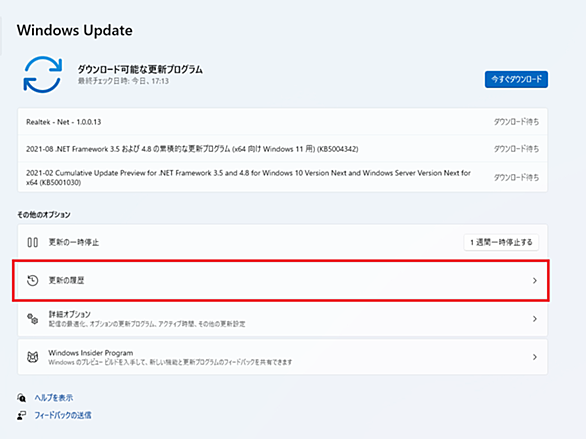586x439 pixels.
Task: Click the Windows Update page title
Action: point(75,30)
